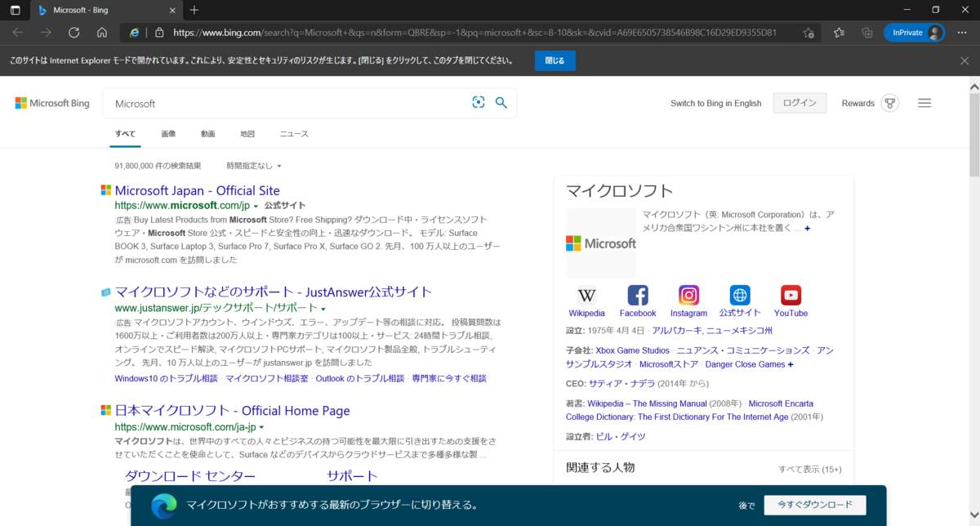Select the 画像 search tab
Screen dimensions: 980x526
pos(168,134)
